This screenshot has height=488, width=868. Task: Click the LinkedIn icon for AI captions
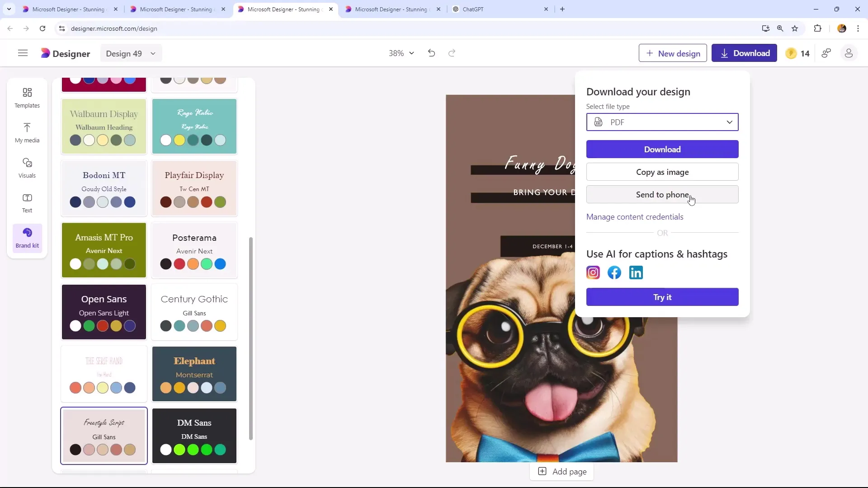[x=636, y=272]
